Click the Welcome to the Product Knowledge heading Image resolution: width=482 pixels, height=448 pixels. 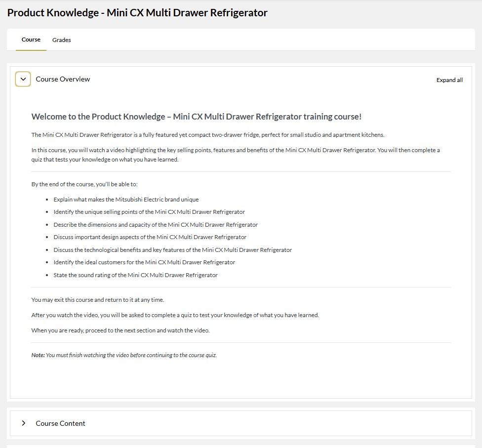tap(197, 117)
